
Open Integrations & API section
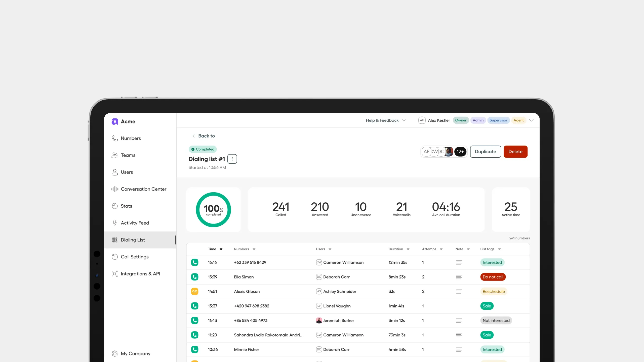[140, 274]
